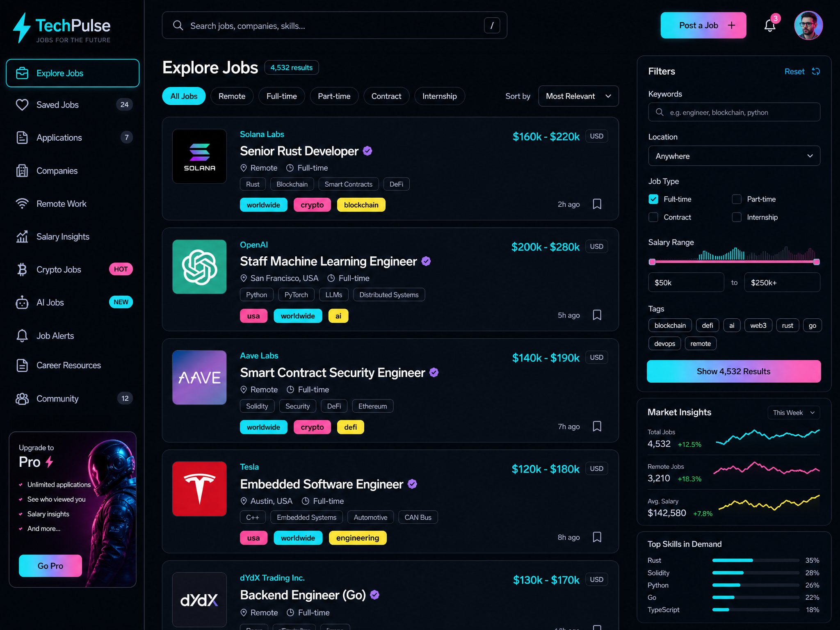Click the Aave company logo
840x630 pixels.
[199, 377]
